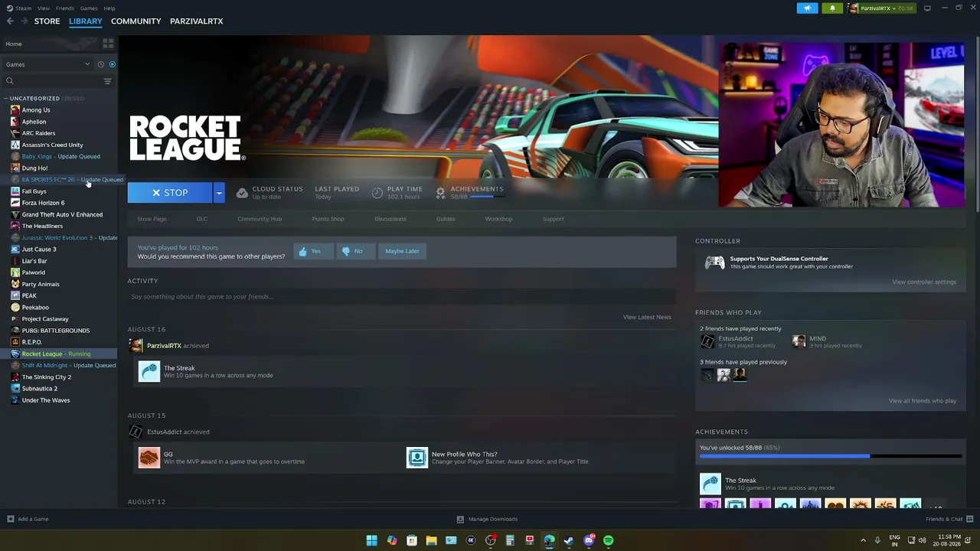Open the Rocket League Community Hub

260,219
